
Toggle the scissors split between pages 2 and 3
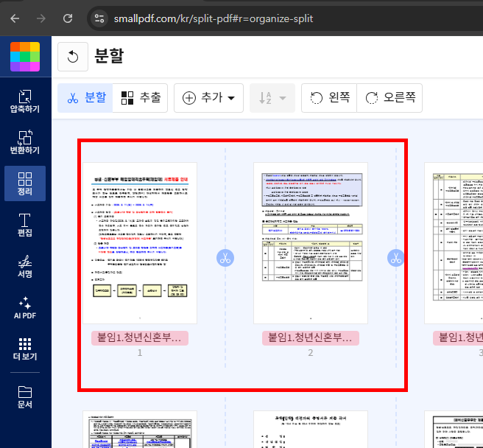(396, 258)
